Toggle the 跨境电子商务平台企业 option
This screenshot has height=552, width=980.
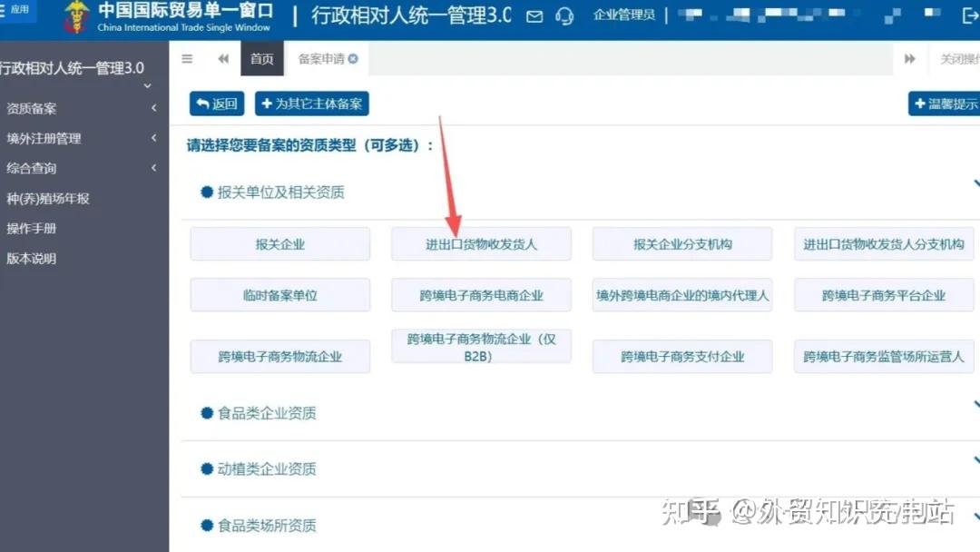pyautogui.click(x=883, y=294)
